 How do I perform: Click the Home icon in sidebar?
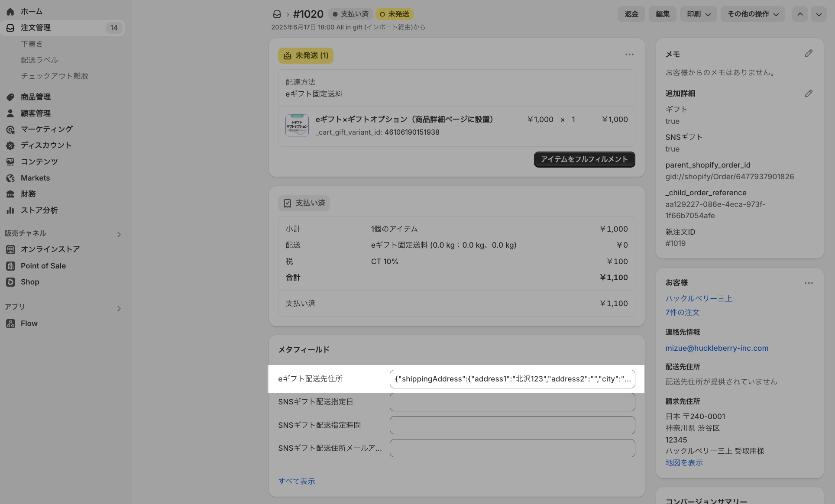pos(10,12)
